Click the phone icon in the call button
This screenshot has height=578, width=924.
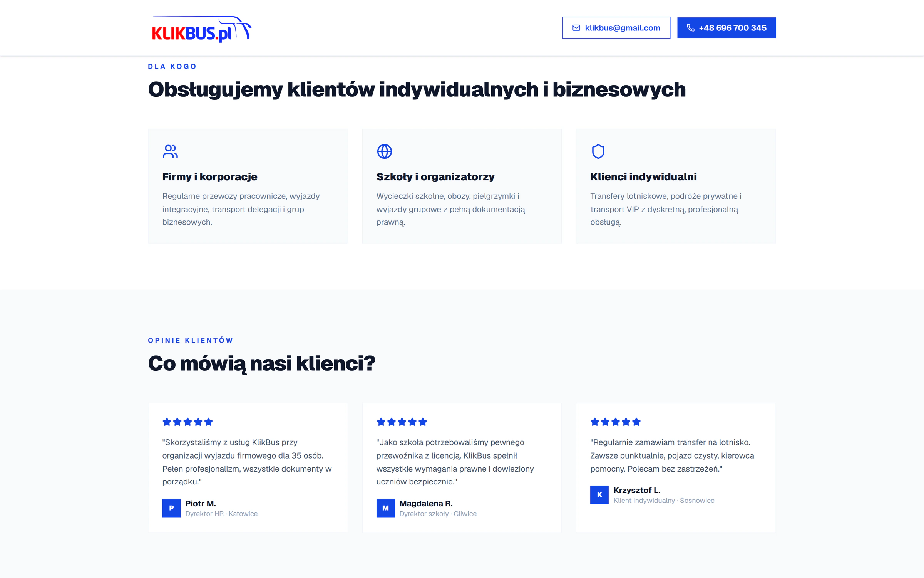click(x=691, y=28)
